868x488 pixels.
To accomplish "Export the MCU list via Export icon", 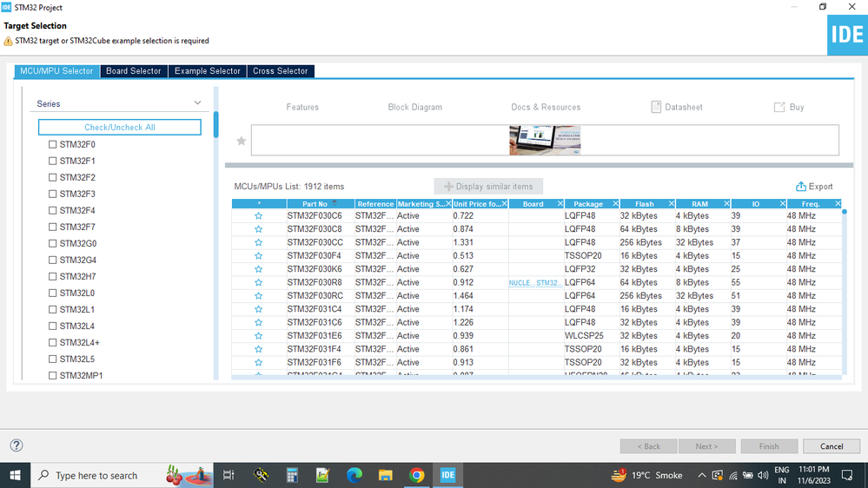I will (801, 187).
